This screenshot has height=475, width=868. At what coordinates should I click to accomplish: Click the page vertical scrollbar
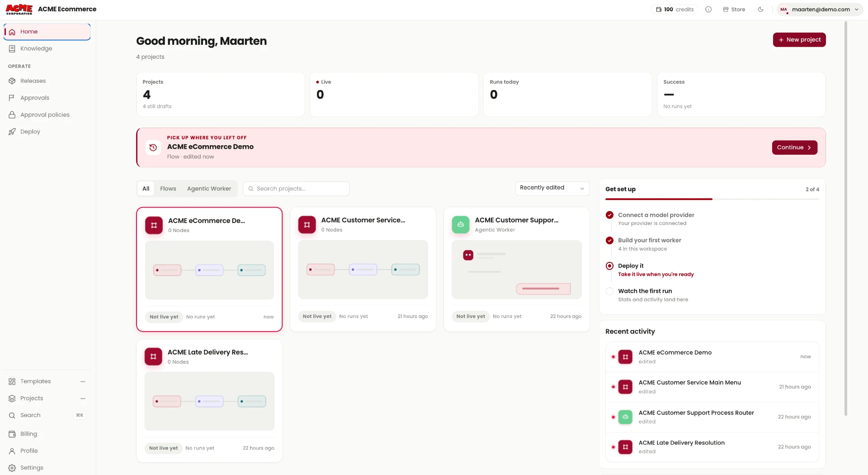tap(846, 219)
